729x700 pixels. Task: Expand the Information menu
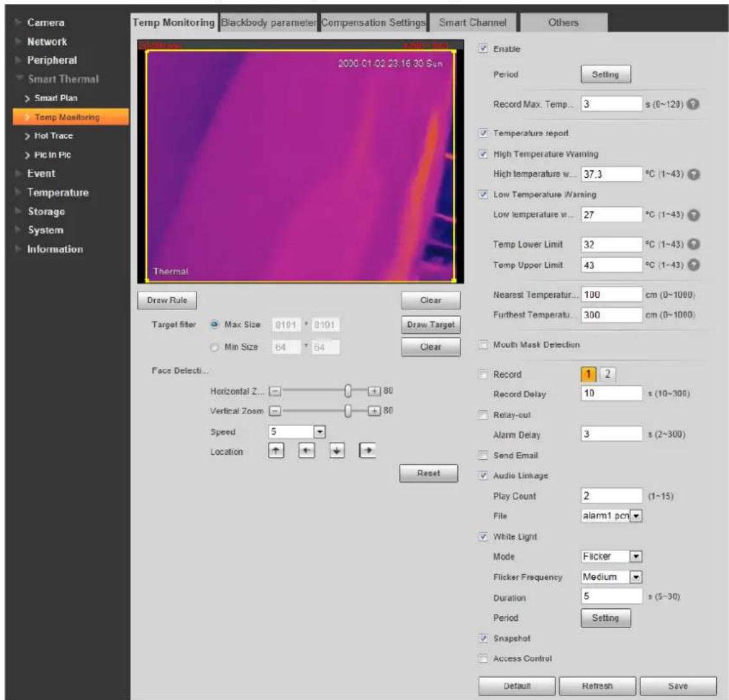point(55,249)
